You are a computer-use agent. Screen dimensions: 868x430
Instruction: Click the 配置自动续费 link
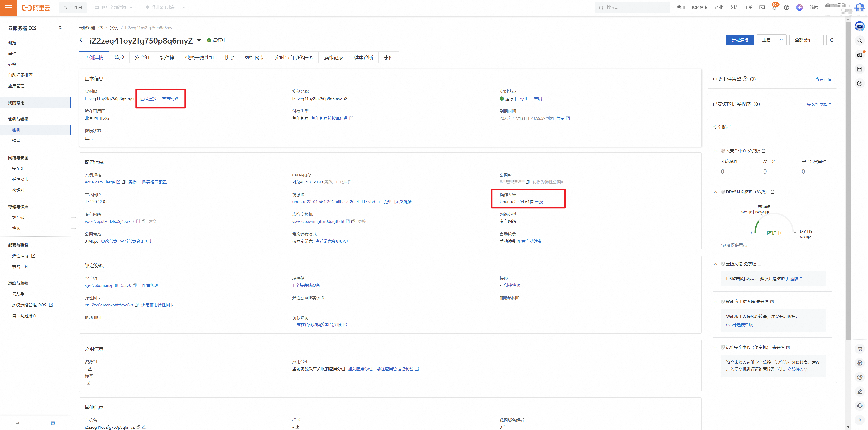pyautogui.click(x=529, y=241)
